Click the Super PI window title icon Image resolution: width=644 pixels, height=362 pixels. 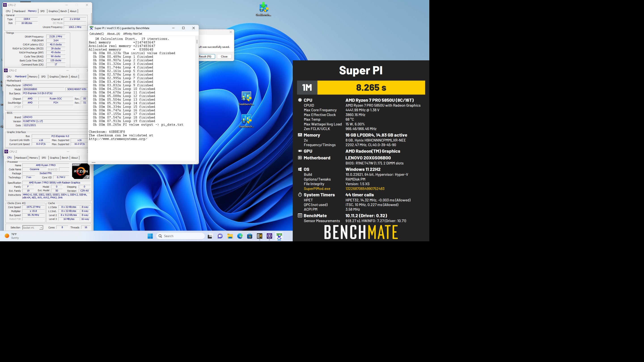click(91, 28)
